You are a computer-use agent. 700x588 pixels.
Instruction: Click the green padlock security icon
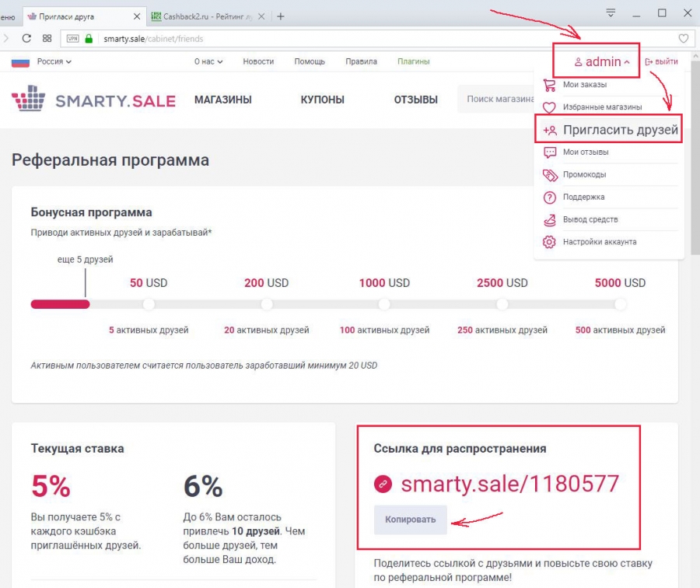coord(89,39)
